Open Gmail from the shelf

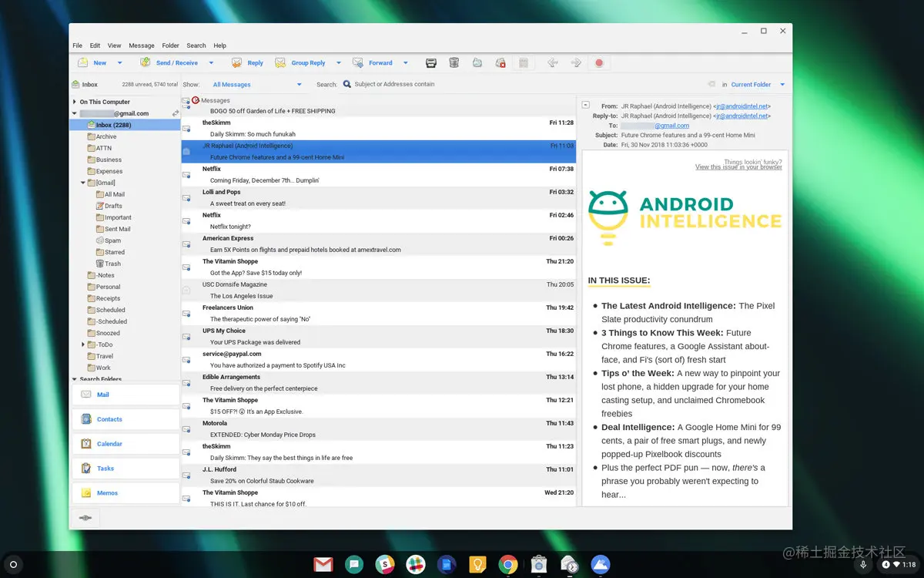323,565
